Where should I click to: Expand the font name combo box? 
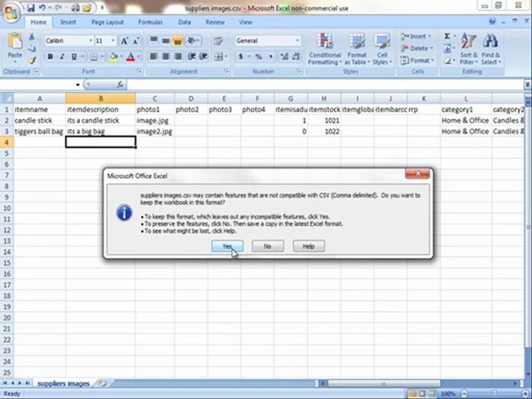90,41
